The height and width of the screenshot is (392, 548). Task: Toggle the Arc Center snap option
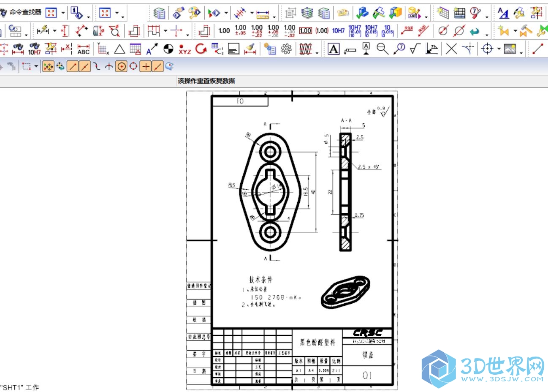122,66
